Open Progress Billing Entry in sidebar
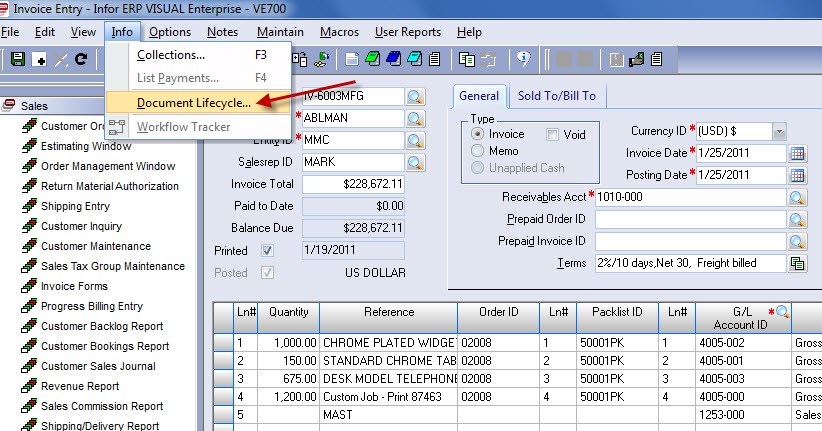 click(x=92, y=306)
